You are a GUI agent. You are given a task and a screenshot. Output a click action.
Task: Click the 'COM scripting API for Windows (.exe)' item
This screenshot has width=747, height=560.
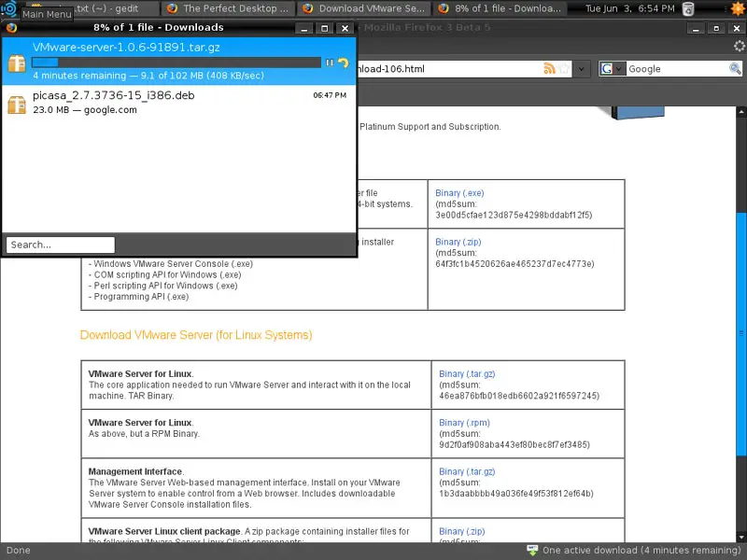click(165, 274)
